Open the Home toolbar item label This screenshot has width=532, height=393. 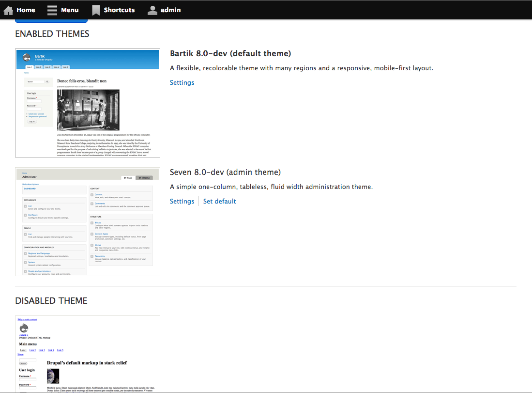[26, 10]
